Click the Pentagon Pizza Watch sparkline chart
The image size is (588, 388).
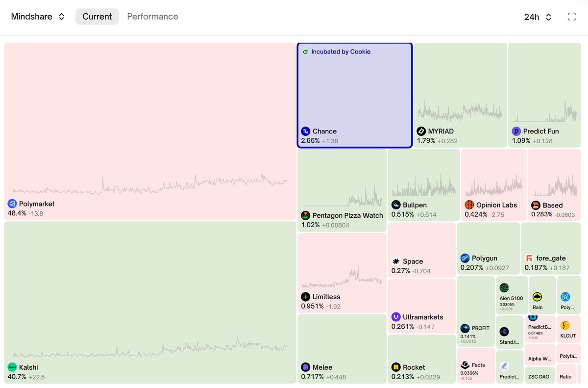click(x=342, y=196)
